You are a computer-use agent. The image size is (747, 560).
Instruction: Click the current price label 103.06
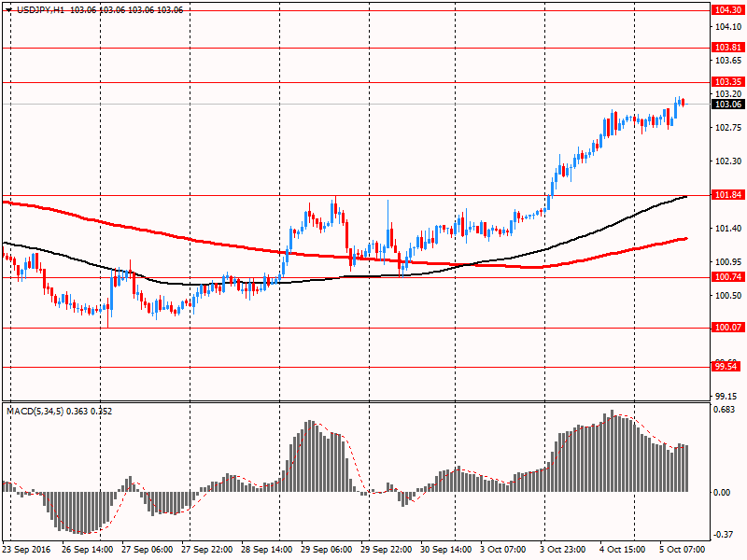pyautogui.click(x=728, y=105)
